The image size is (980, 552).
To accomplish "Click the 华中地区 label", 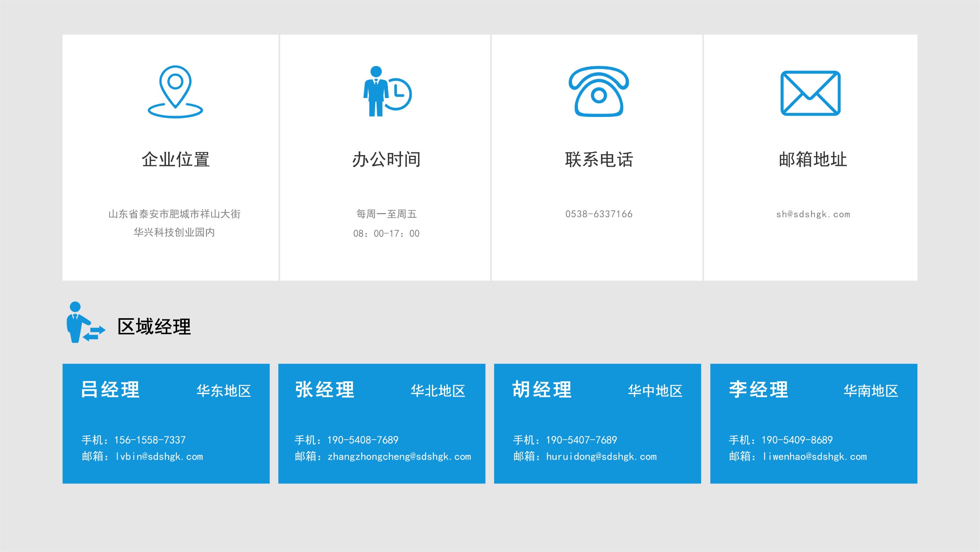I will [x=655, y=391].
